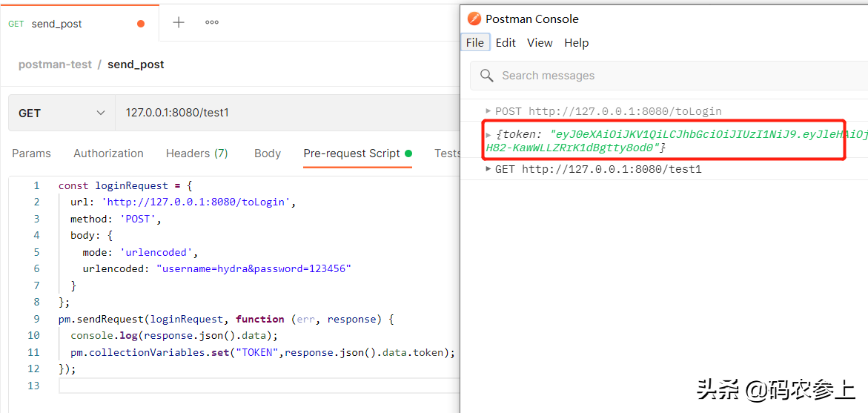Switch to the Authorization tab

(x=108, y=153)
